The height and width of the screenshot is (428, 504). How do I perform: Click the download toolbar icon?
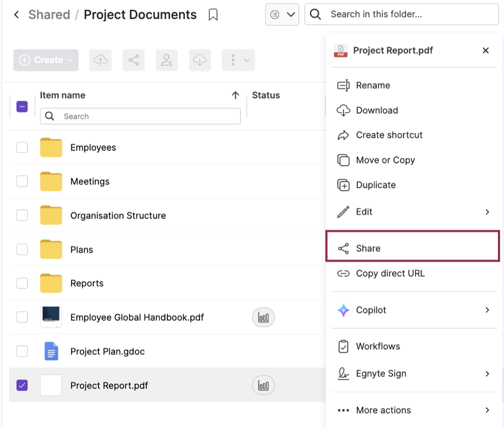click(x=200, y=60)
